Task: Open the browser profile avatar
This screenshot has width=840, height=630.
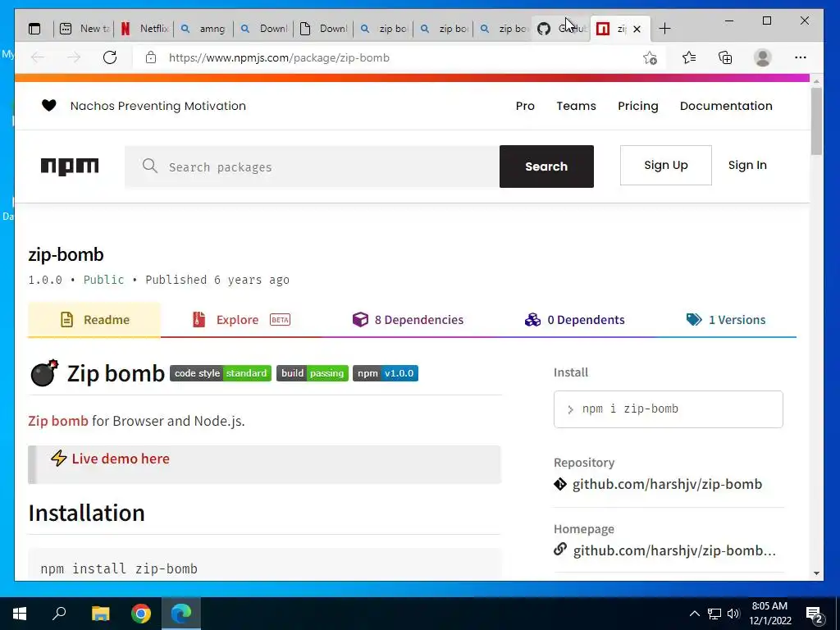Action: point(762,57)
